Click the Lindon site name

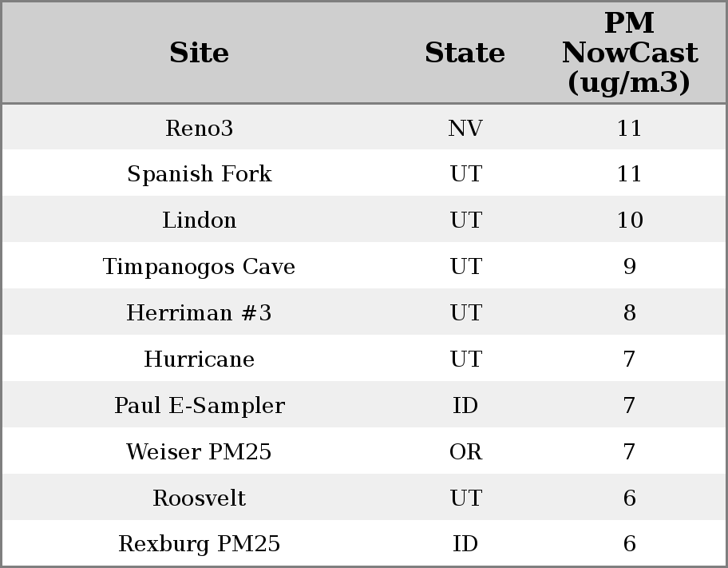199,220
